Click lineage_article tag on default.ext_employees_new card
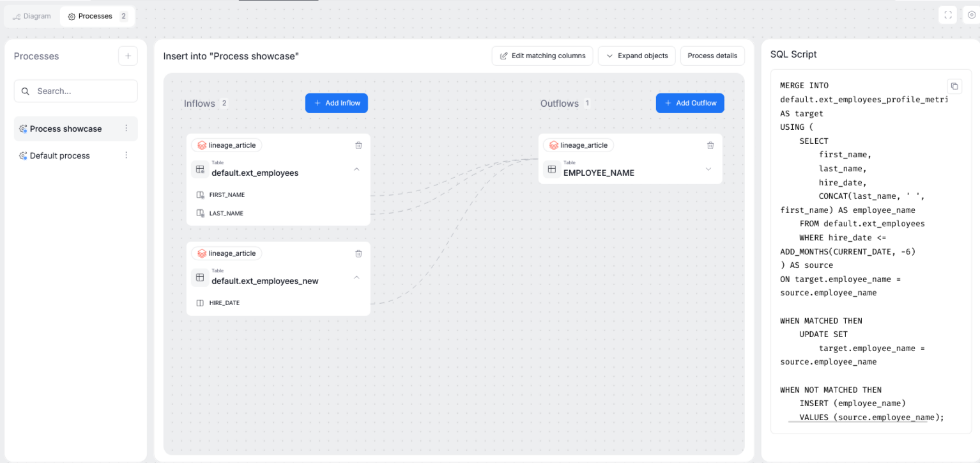Screen dimensions: 980x463 coord(226,253)
